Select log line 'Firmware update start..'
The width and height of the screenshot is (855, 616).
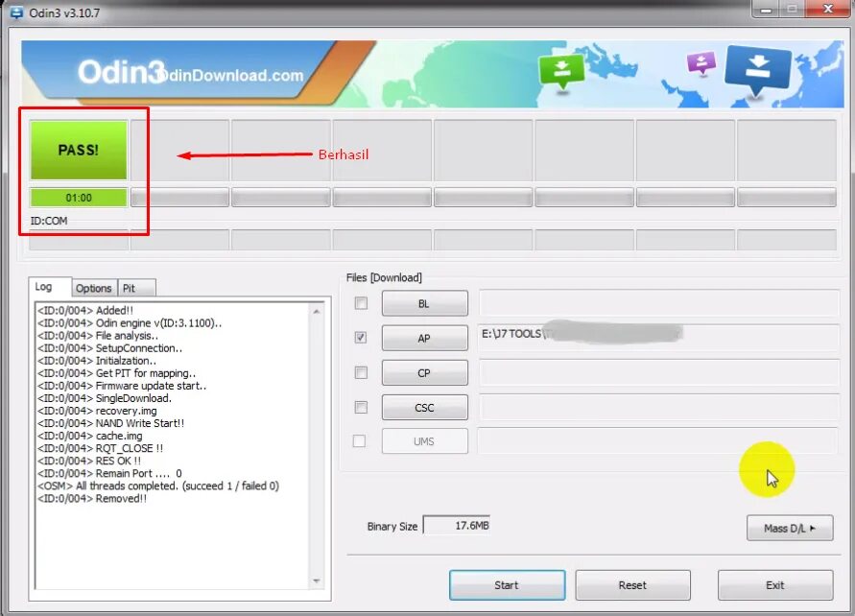(x=122, y=386)
